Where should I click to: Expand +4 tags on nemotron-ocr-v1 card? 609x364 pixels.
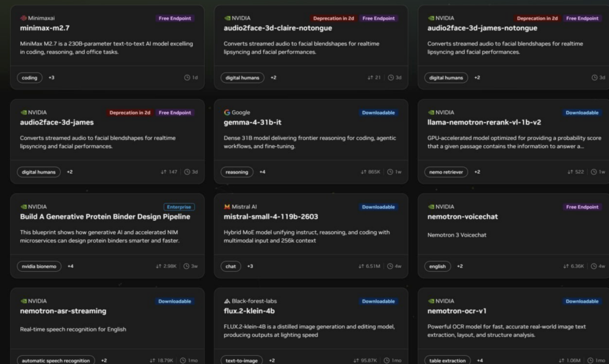[480, 360]
